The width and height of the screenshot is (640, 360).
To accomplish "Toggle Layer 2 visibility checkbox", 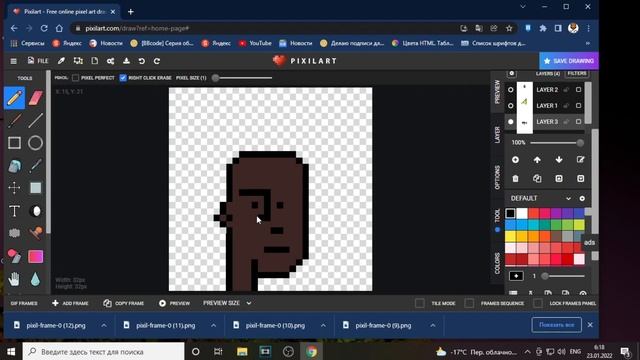I will pyautogui.click(x=578, y=89).
